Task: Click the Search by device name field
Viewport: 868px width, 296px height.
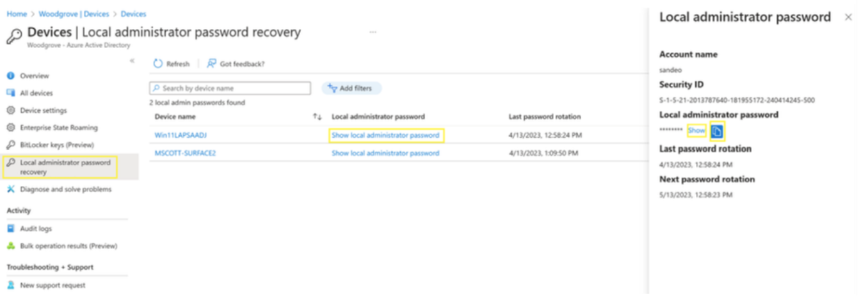Action: coord(230,88)
